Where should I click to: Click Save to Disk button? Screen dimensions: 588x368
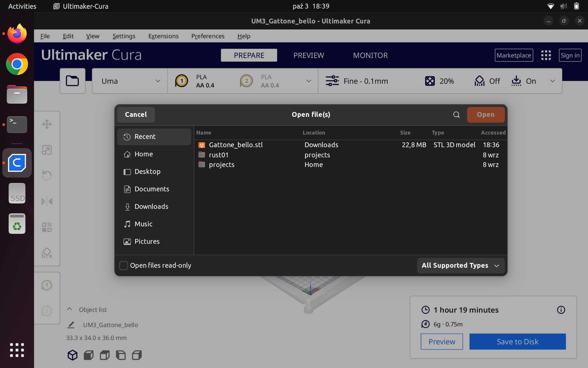[517, 342]
